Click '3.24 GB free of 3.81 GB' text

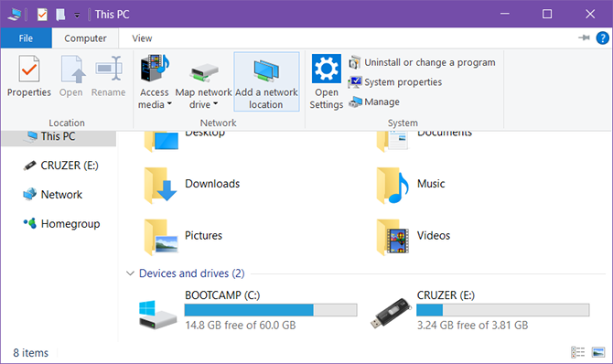[x=472, y=326]
